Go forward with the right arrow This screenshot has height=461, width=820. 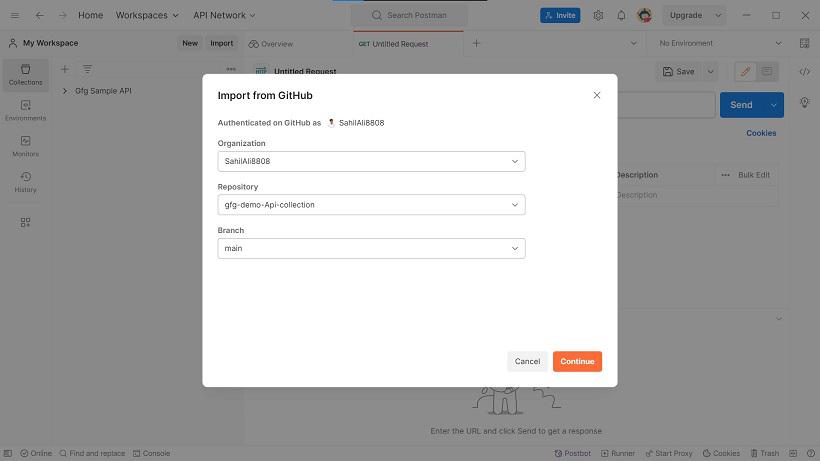click(x=63, y=15)
